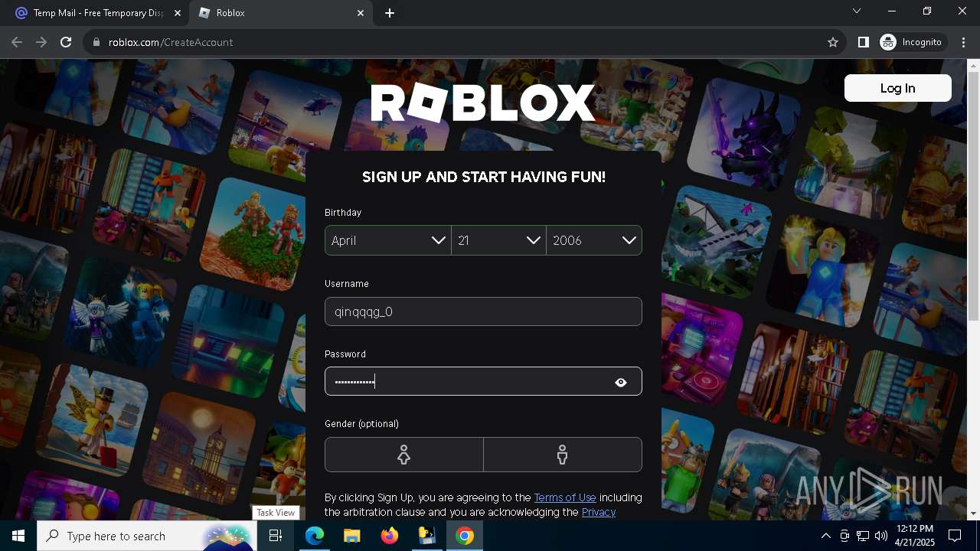Open the tab search chevron
Viewport: 980px width, 551px height.
pyautogui.click(x=857, y=11)
